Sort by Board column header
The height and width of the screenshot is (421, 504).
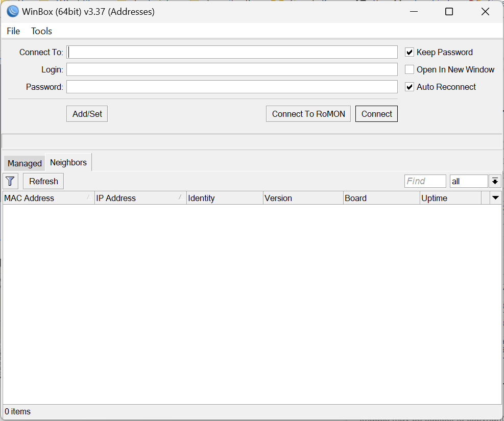(x=381, y=198)
